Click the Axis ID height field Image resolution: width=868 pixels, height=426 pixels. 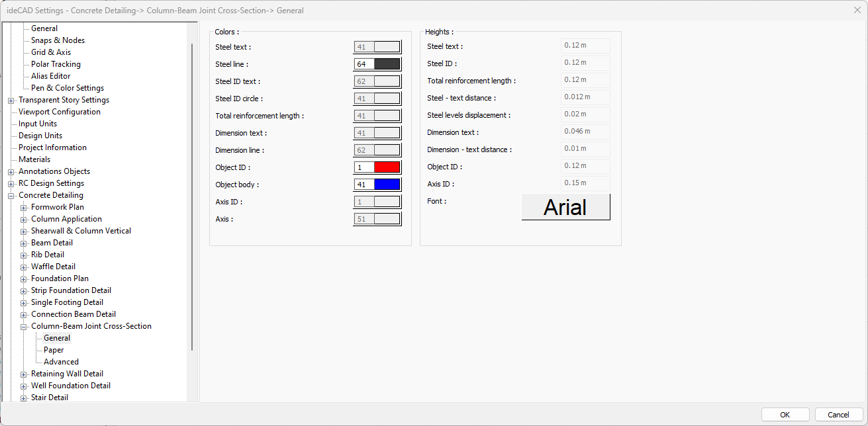pos(585,183)
